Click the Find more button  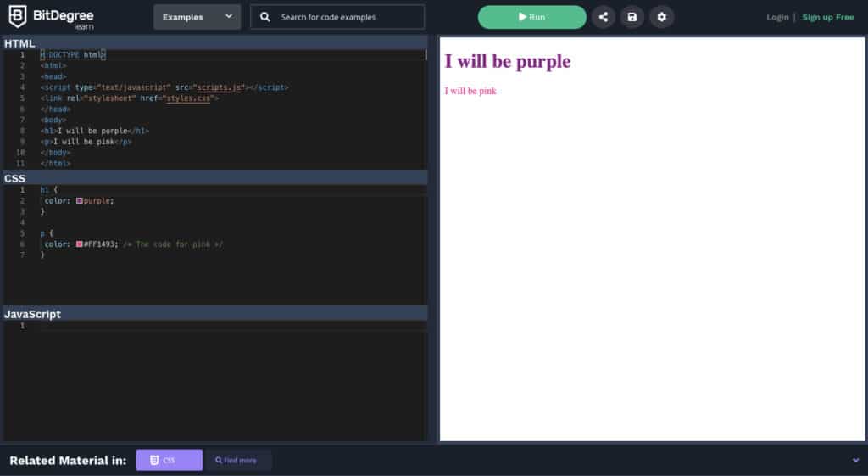[238, 460]
